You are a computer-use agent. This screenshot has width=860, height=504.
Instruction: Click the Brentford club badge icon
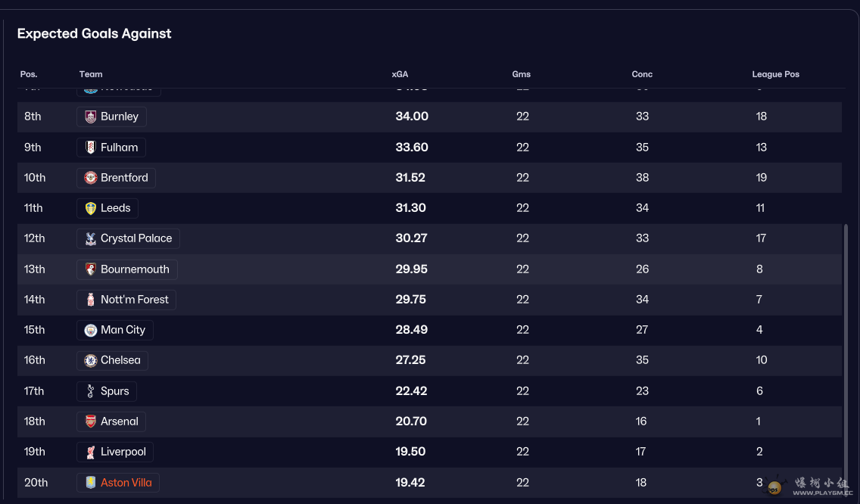[x=91, y=178]
